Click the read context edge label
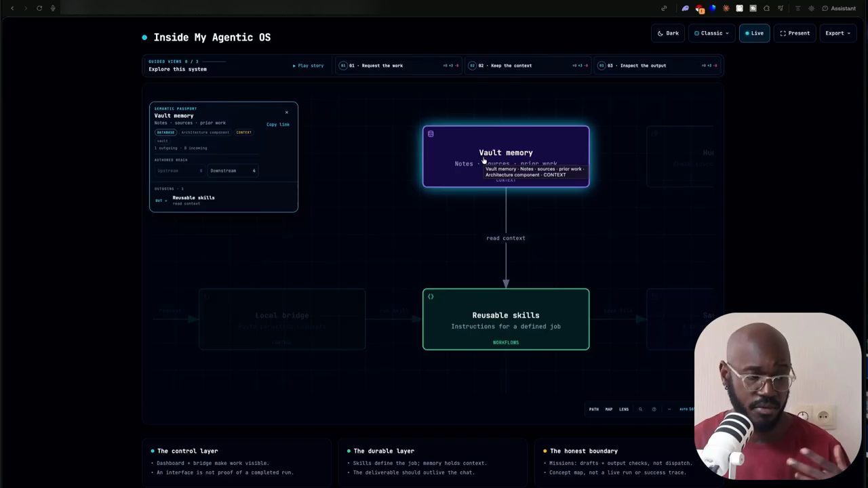This screenshot has width=868, height=488. click(x=506, y=238)
